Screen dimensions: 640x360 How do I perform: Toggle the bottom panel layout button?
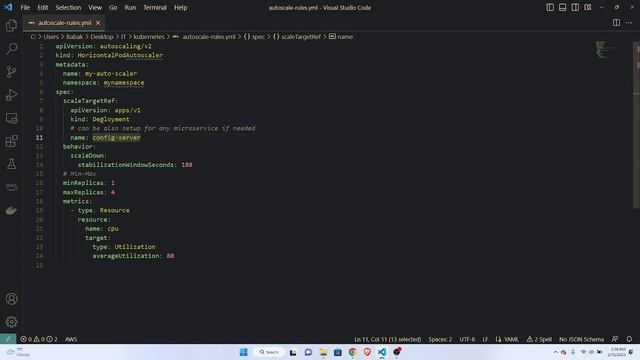tap(562, 7)
